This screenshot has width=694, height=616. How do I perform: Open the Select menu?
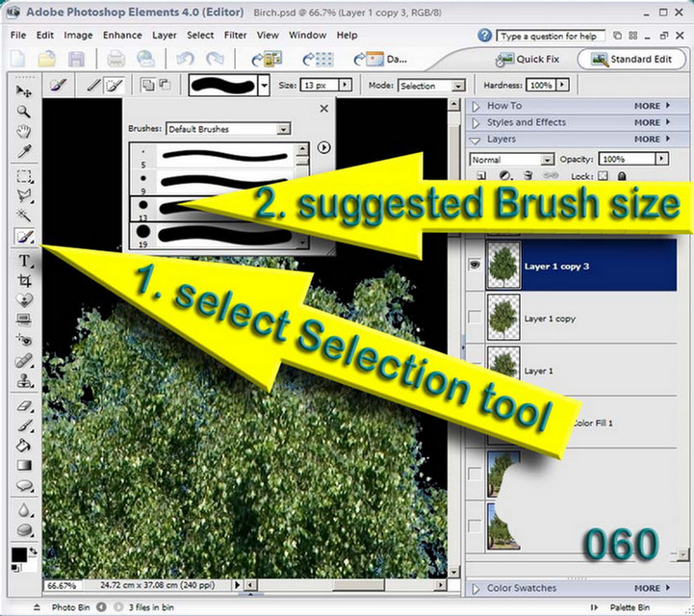click(x=200, y=35)
